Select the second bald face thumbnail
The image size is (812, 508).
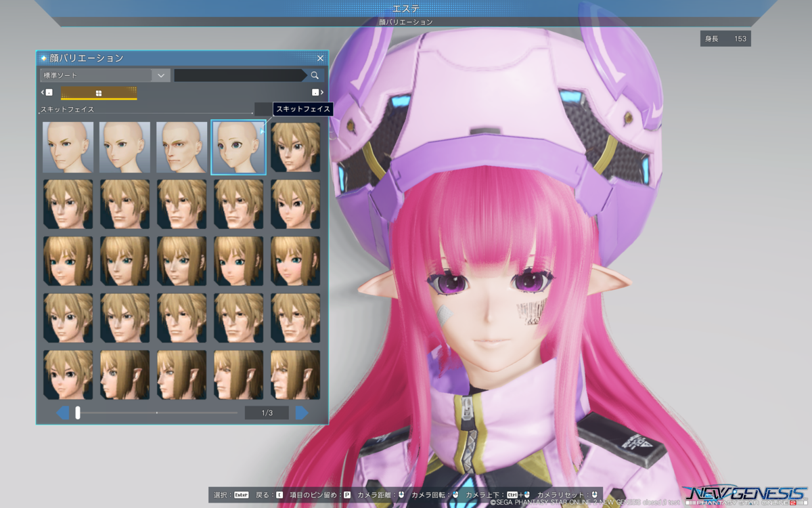[125, 147]
